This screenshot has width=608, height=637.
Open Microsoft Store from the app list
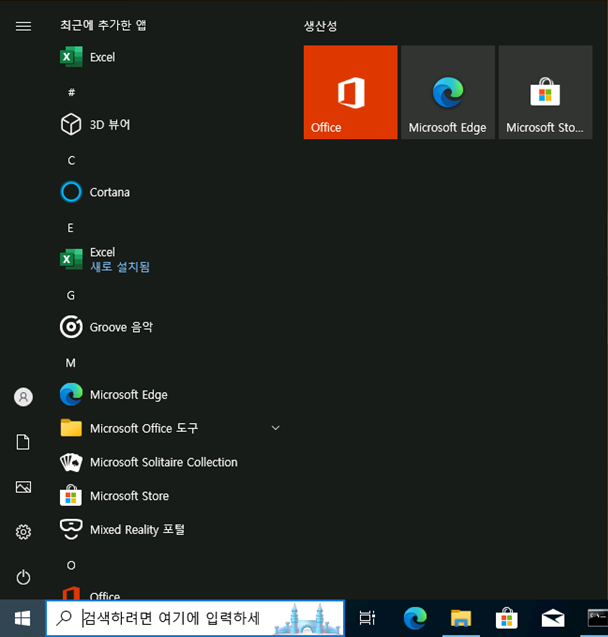(x=170, y=496)
